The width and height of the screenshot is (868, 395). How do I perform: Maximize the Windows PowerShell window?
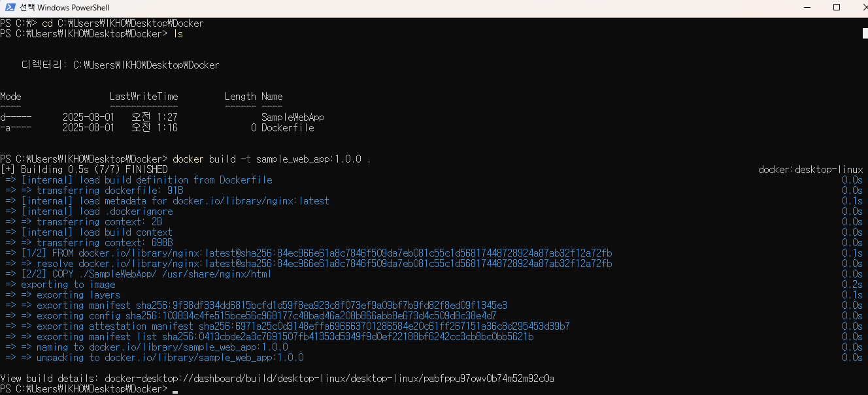coord(837,8)
